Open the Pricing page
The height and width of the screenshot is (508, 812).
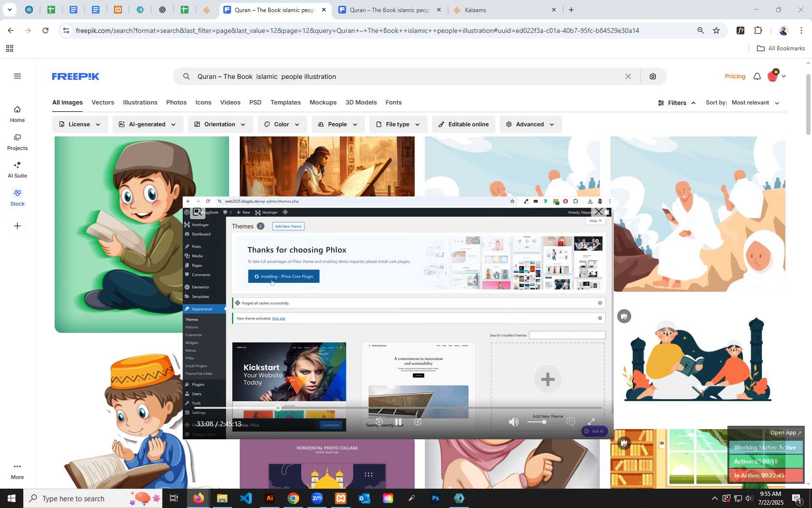pos(735,76)
